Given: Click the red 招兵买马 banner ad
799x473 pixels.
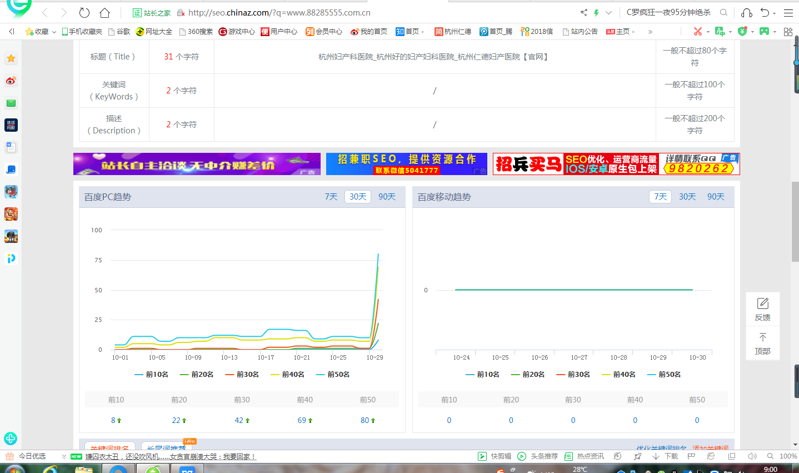Looking at the screenshot, I should point(616,164).
